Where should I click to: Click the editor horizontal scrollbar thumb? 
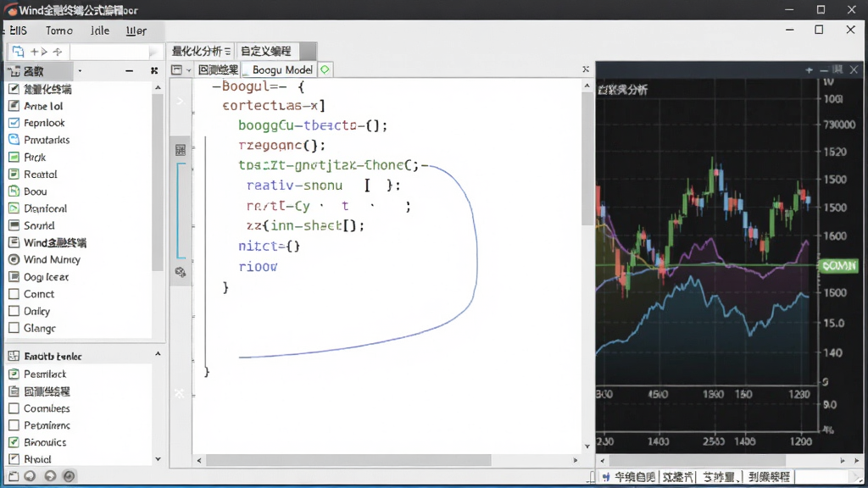click(348, 460)
